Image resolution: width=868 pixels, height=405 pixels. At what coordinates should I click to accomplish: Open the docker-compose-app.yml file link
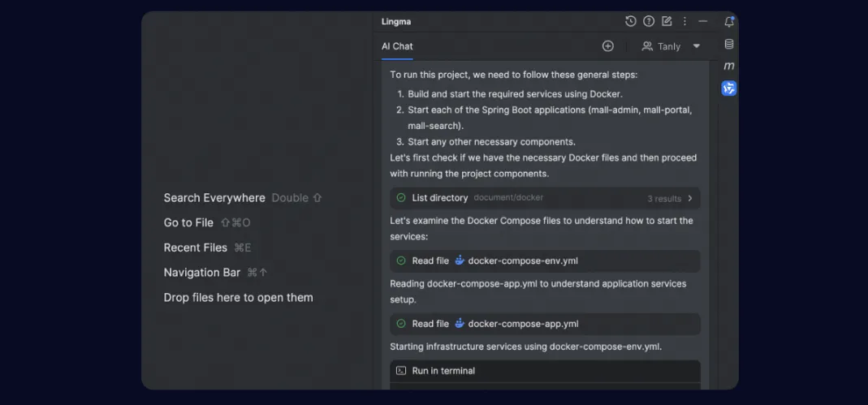[523, 324]
